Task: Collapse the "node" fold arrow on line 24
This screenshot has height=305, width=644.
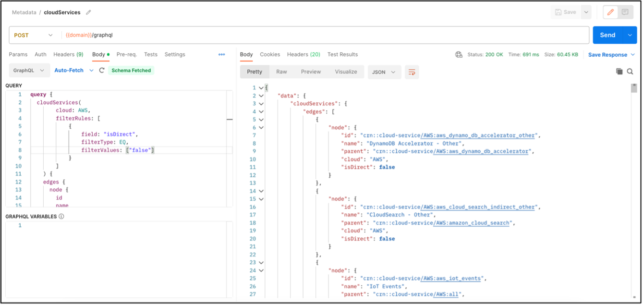Action: 261,270
